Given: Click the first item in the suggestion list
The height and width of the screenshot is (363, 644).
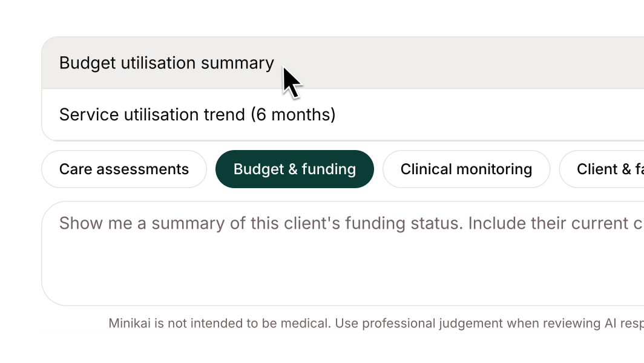Looking at the screenshot, I should [x=166, y=63].
